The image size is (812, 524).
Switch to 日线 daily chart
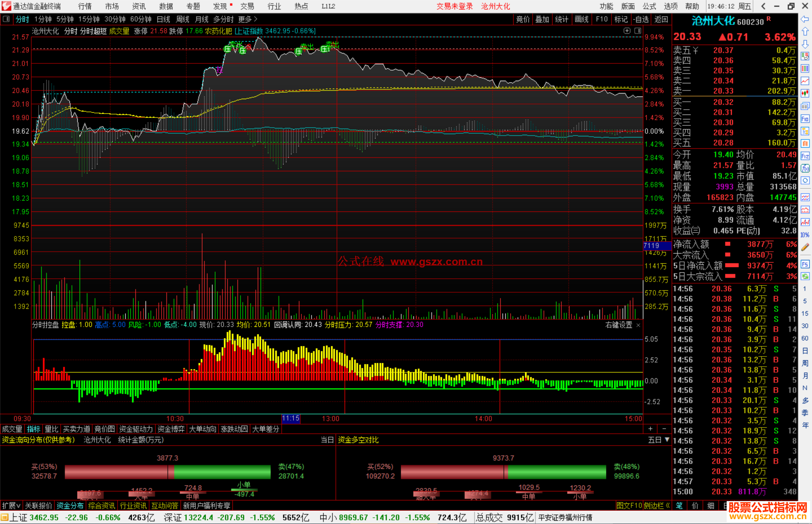click(163, 19)
